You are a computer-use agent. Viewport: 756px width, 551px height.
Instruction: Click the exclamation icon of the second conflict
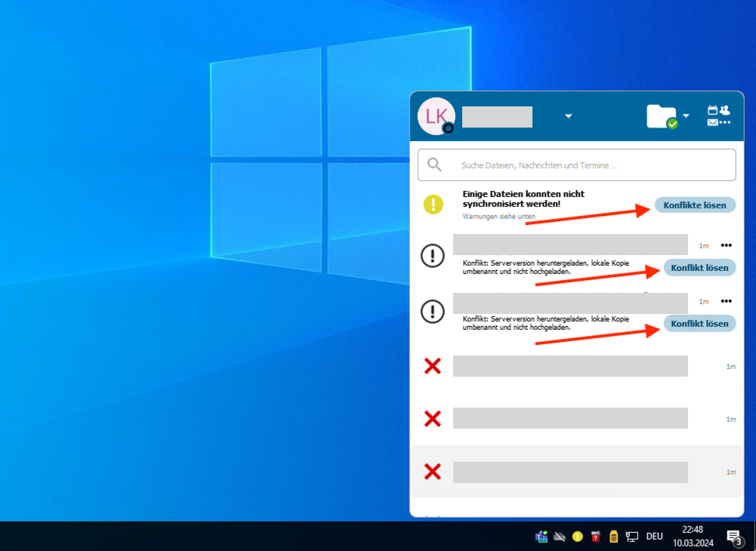(433, 312)
